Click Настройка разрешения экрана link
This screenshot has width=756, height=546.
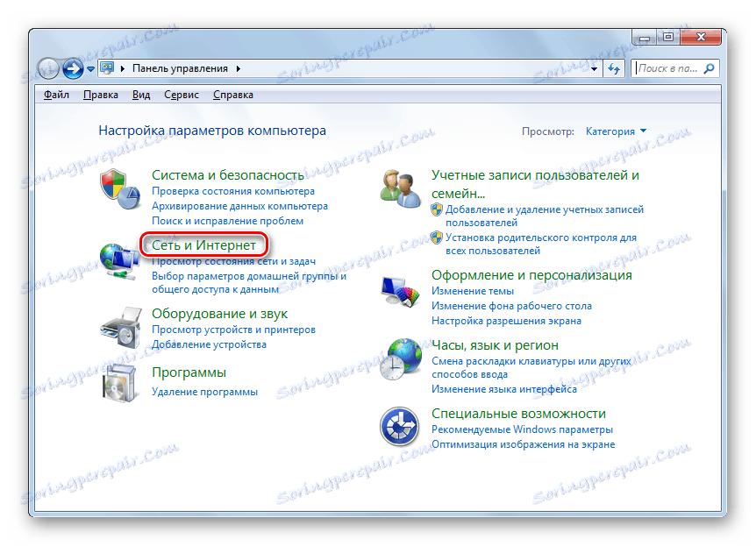click(506, 322)
